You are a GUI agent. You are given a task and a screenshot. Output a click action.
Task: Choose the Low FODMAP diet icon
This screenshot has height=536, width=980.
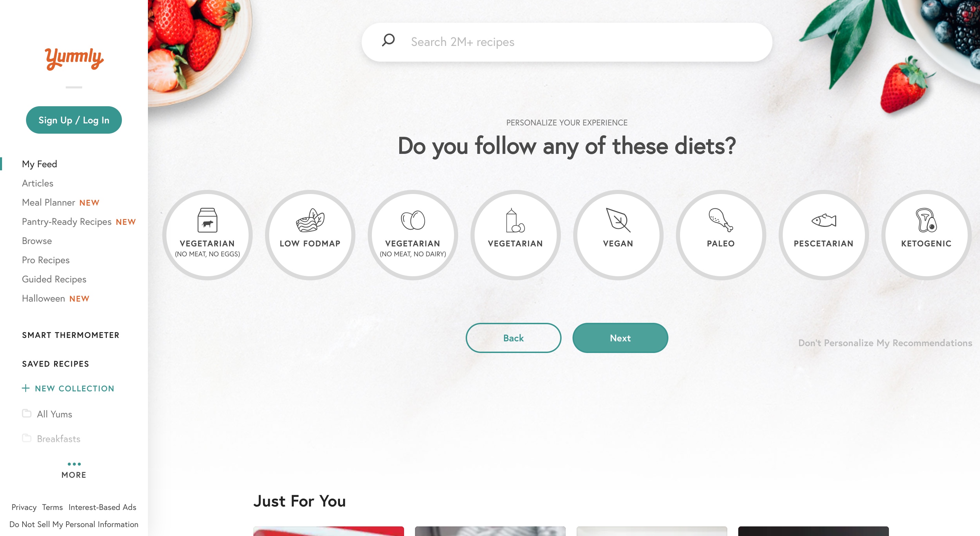(x=310, y=220)
